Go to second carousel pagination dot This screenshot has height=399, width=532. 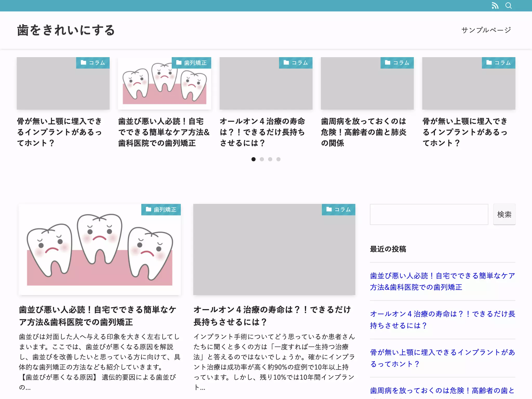pos(262,159)
